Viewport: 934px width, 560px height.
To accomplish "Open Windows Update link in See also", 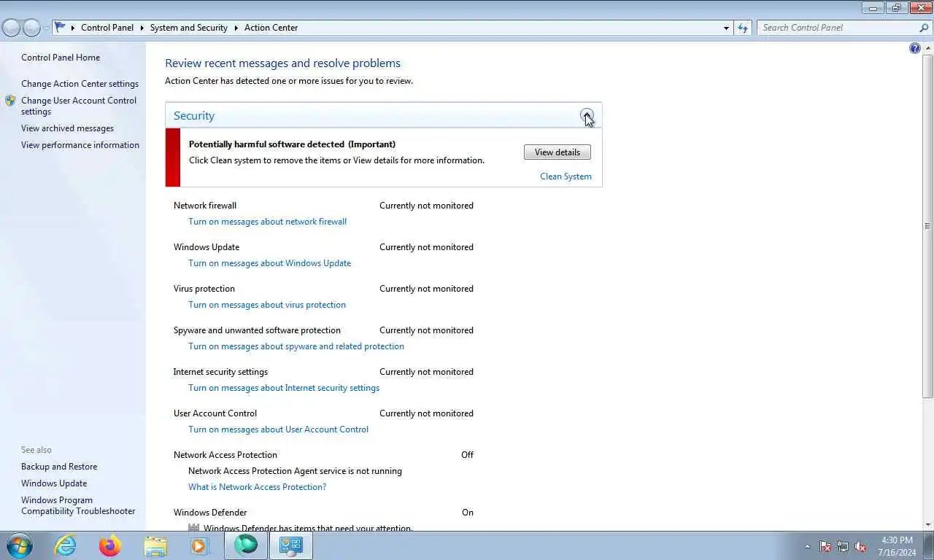I will pos(54,483).
